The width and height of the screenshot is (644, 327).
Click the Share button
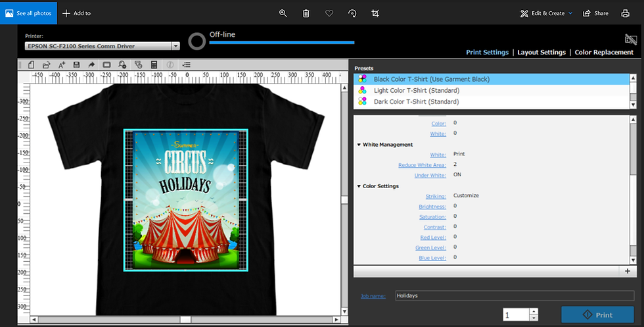coord(595,13)
